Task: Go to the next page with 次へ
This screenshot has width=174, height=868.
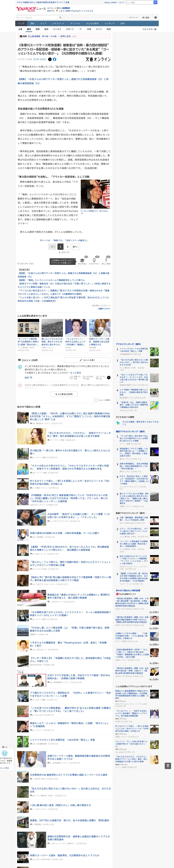Action: (75, 247)
